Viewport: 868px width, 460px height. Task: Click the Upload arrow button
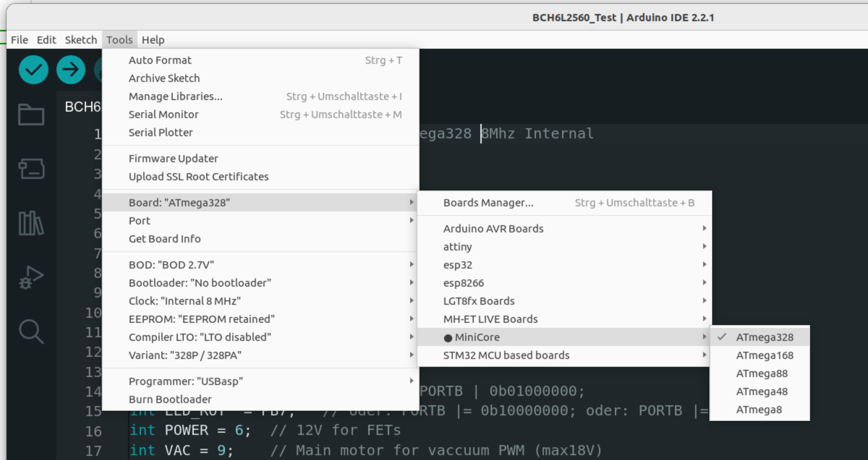click(x=71, y=70)
